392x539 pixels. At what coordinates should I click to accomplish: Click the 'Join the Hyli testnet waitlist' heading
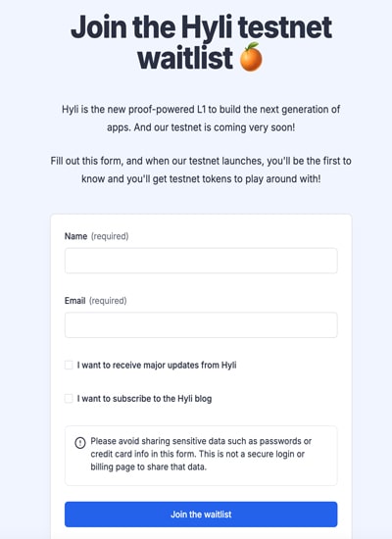[201, 42]
